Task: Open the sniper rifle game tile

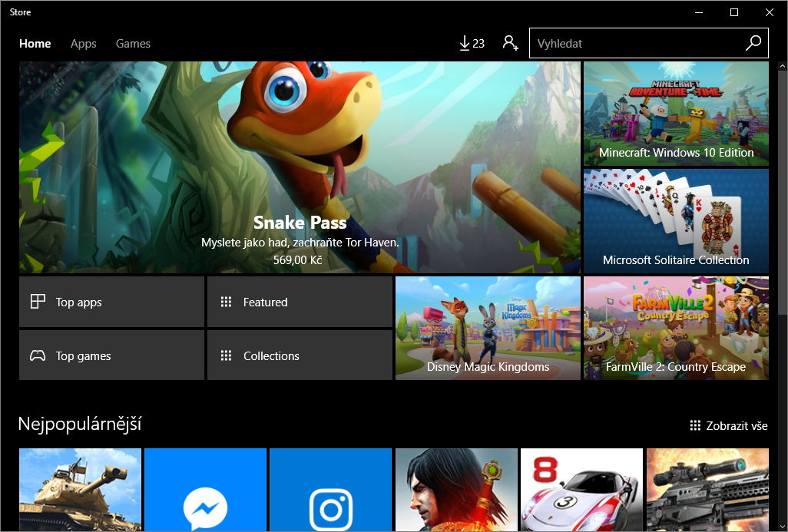Action: point(707,490)
